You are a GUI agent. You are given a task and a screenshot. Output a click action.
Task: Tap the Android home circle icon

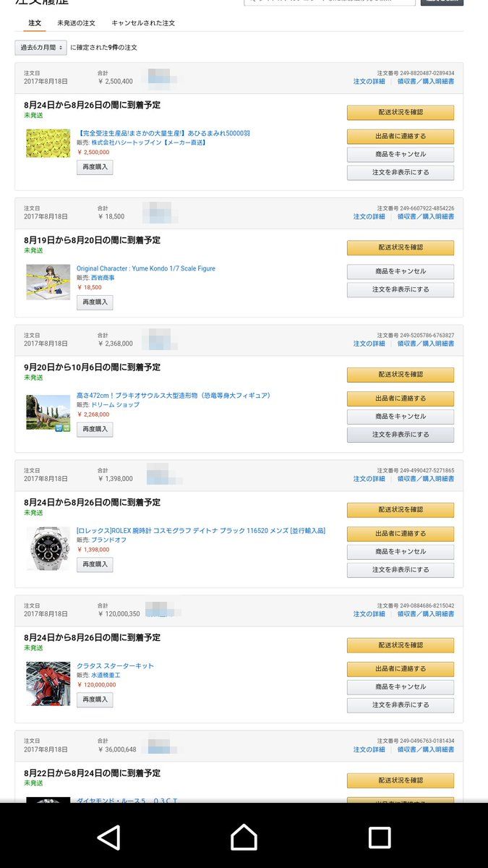point(244,836)
